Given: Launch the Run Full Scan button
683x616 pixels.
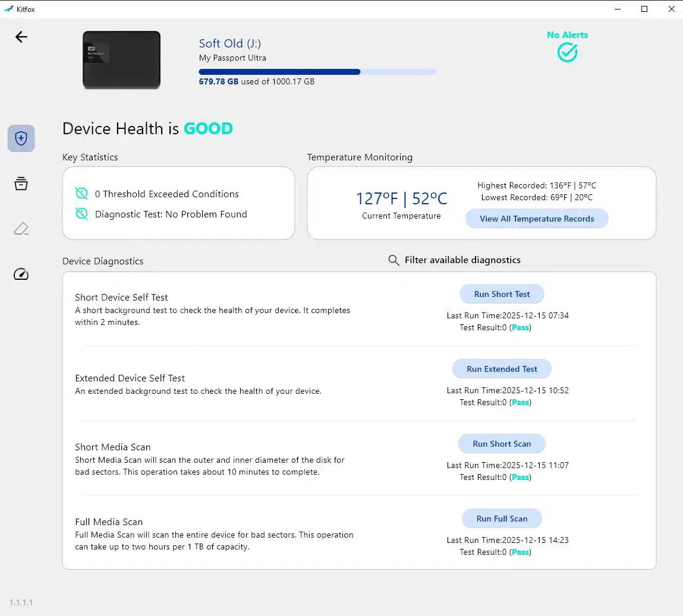Looking at the screenshot, I should [x=502, y=519].
